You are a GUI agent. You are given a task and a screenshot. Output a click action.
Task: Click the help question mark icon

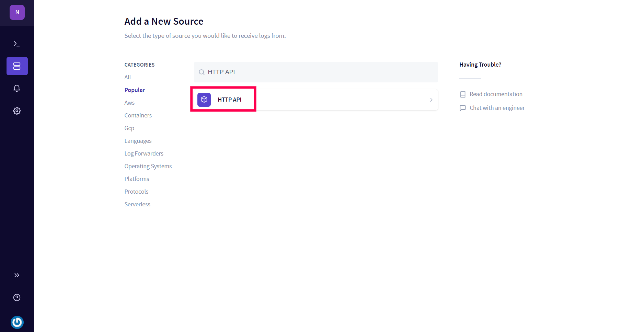click(x=17, y=297)
